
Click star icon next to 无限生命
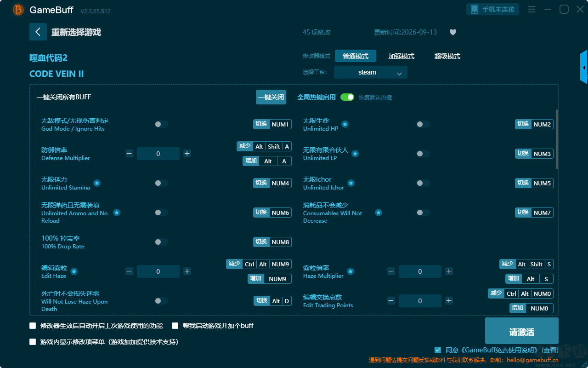pos(345,124)
